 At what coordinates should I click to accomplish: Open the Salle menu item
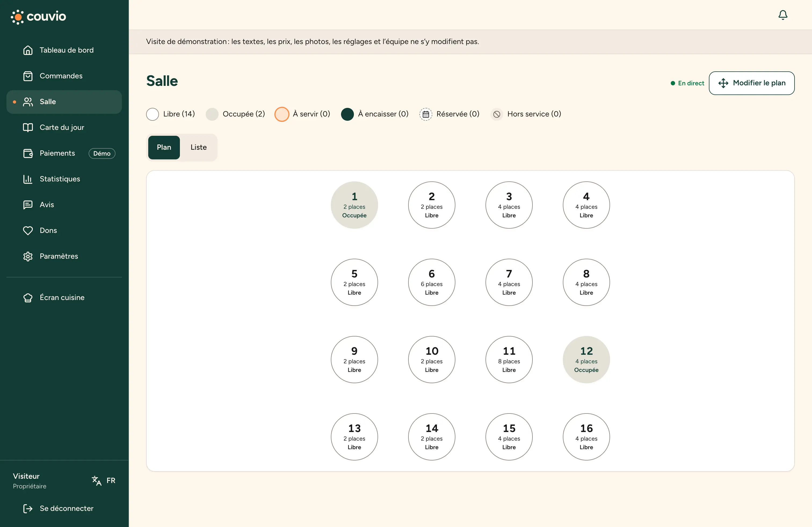click(64, 102)
